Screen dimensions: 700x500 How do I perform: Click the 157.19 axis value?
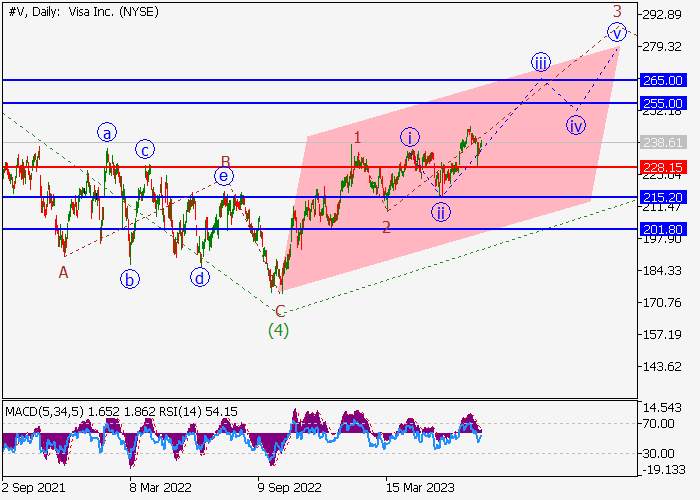tap(662, 334)
